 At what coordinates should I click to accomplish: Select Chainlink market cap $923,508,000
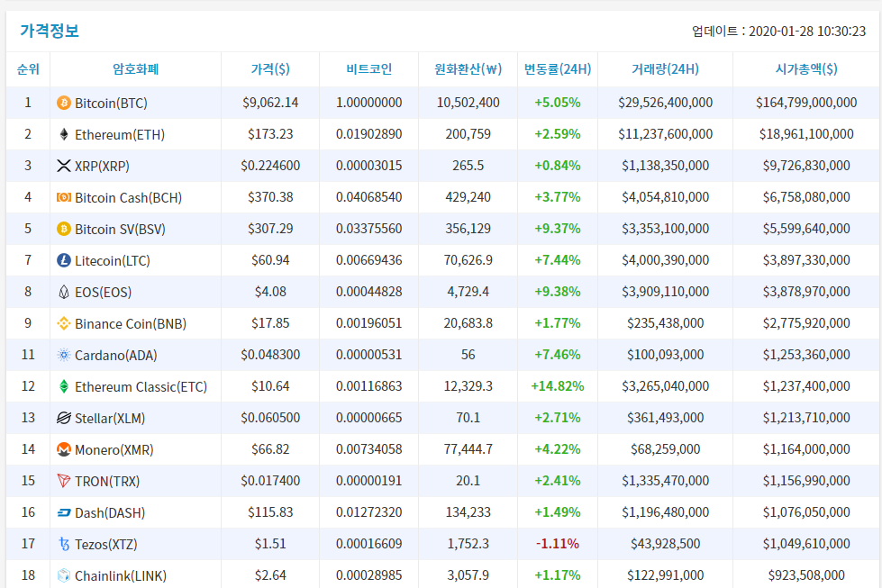(x=806, y=574)
